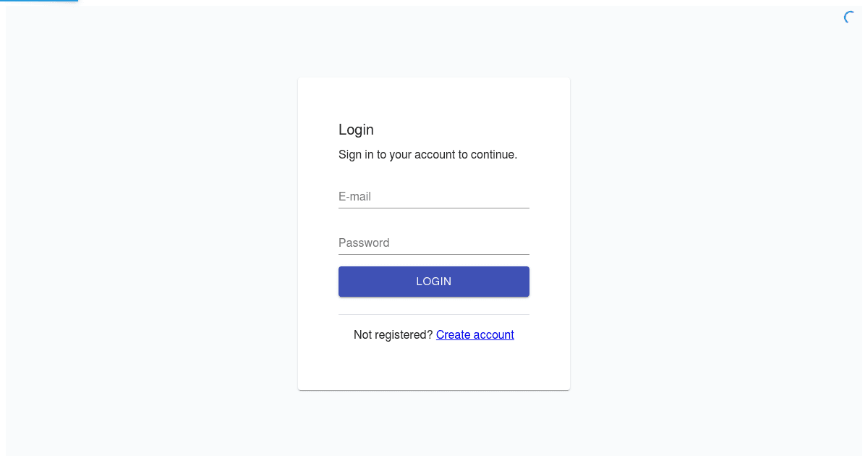Viewport: 868px width, 456px height.
Task: Click the divider line below LOGIN button
Action: (x=434, y=314)
